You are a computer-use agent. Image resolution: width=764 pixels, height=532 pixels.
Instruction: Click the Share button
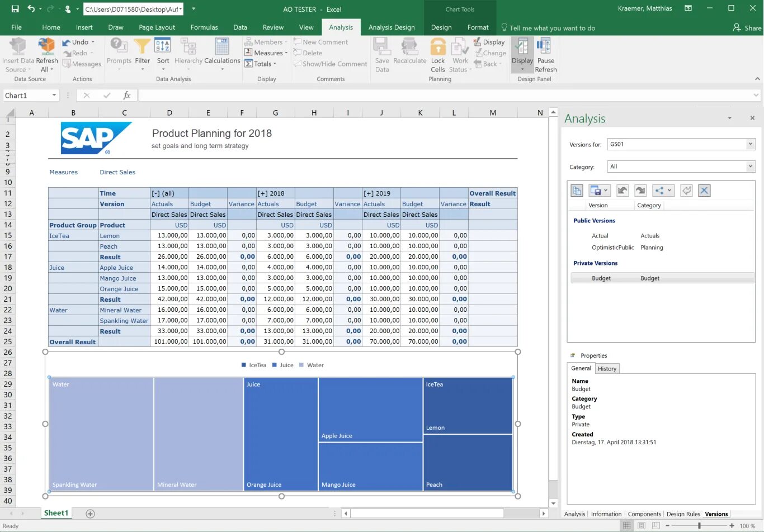pyautogui.click(x=747, y=27)
